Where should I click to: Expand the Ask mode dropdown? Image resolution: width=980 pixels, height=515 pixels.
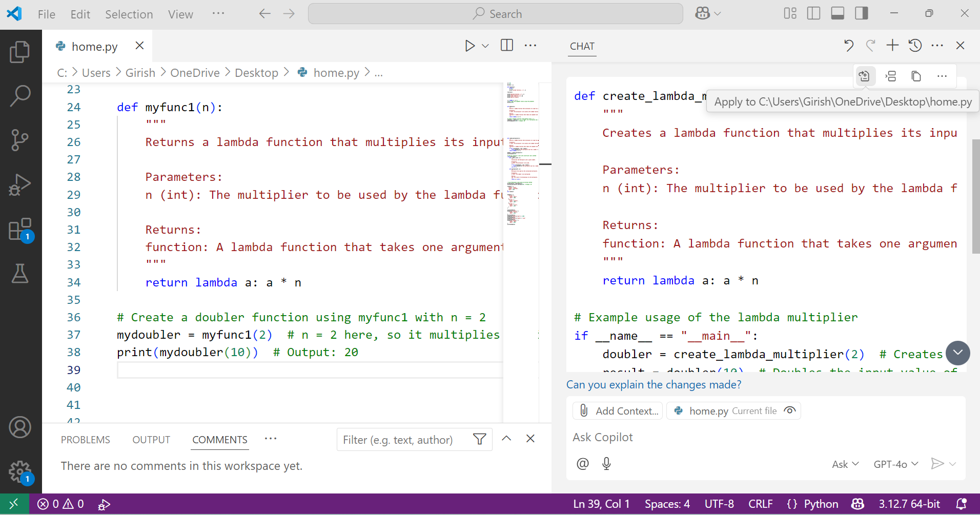(x=845, y=464)
